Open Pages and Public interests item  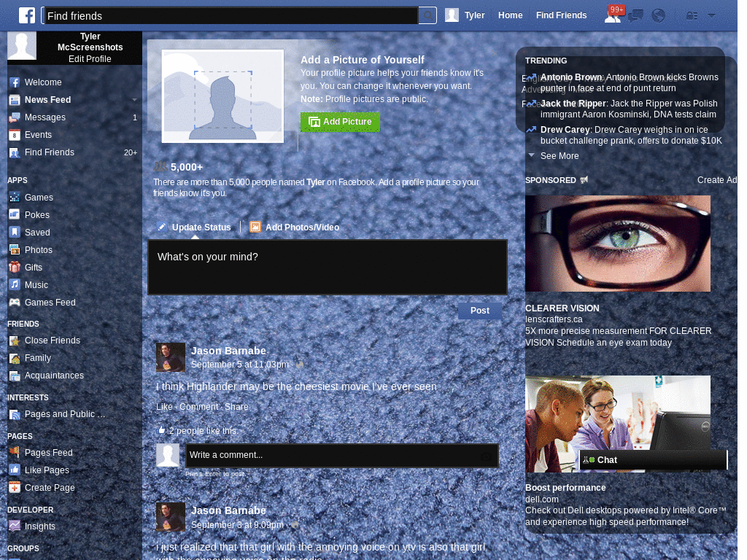tap(65, 414)
